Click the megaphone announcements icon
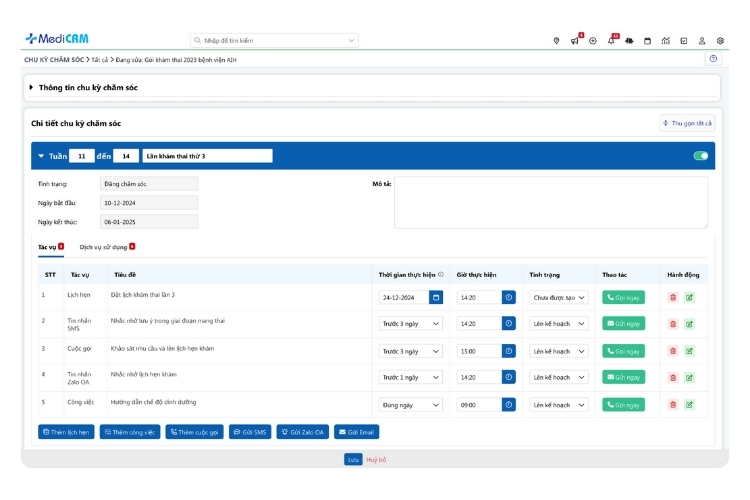 (575, 41)
